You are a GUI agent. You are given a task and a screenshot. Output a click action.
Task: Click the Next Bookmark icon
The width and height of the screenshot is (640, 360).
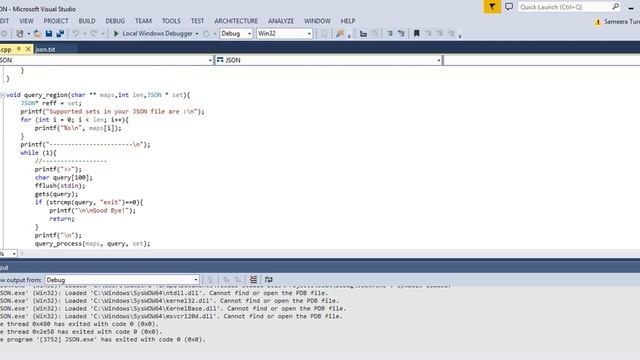(x=440, y=33)
